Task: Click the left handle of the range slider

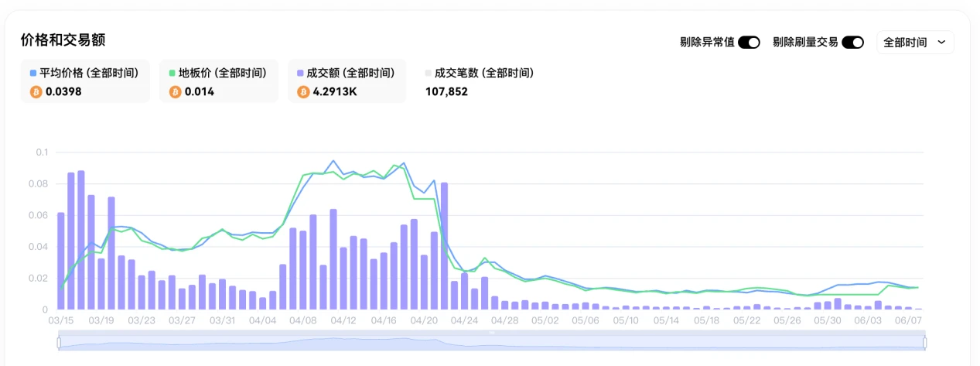Action: pyautogui.click(x=59, y=342)
